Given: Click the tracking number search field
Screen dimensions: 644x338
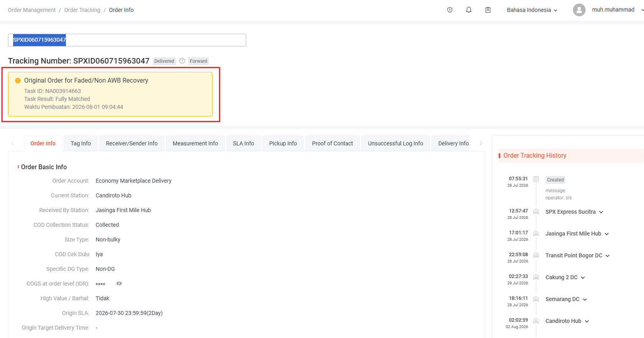Looking at the screenshot, I should [127, 40].
